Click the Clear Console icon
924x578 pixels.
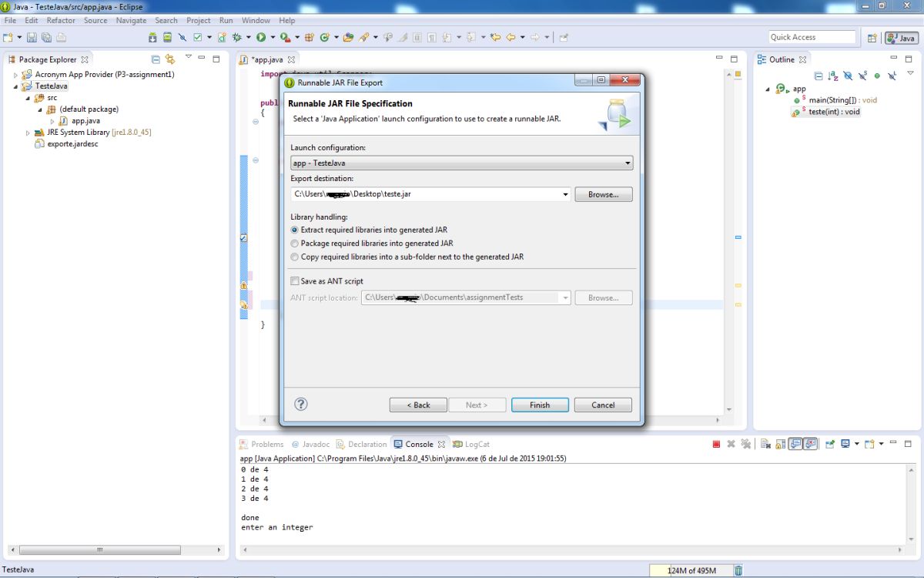point(765,444)
